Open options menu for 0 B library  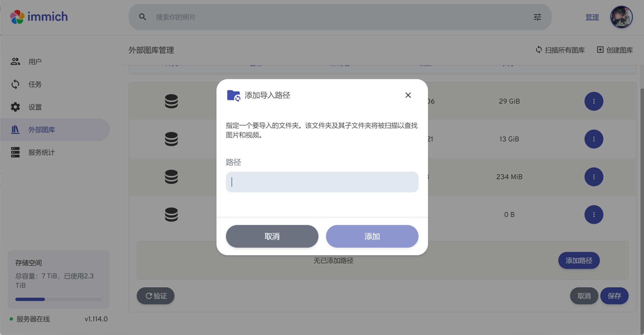(594, 215)
